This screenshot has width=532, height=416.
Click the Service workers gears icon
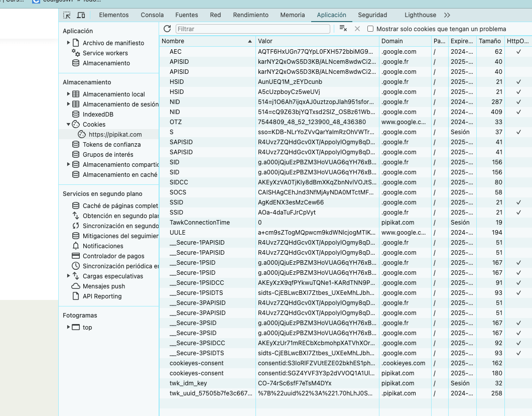[76, 53]
